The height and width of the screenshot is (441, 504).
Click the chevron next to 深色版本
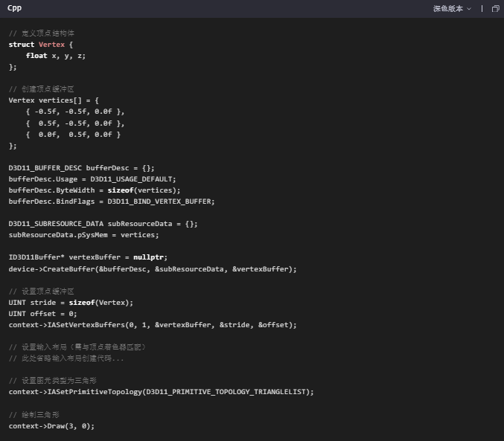469,9
